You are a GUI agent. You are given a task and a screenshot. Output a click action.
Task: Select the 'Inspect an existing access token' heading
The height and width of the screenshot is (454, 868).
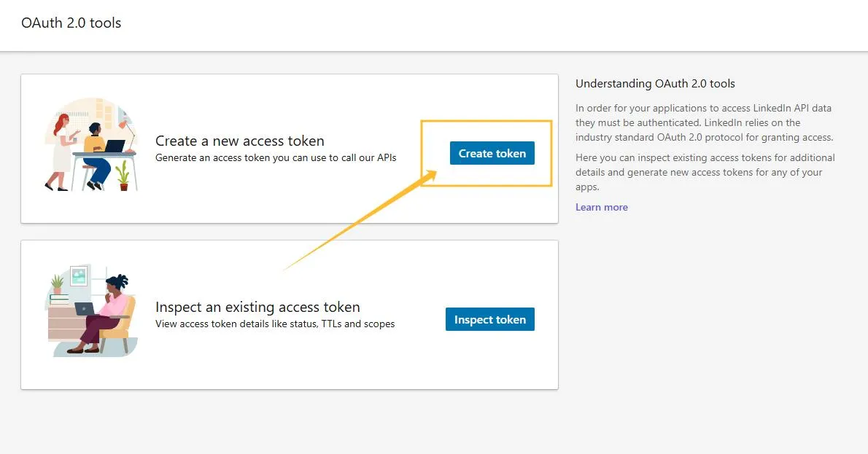coord(258,306)
